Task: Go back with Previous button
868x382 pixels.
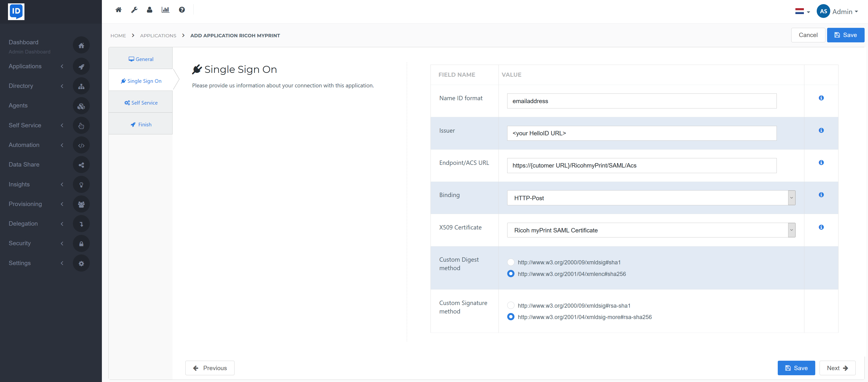Action: click(x=210, y=368)
